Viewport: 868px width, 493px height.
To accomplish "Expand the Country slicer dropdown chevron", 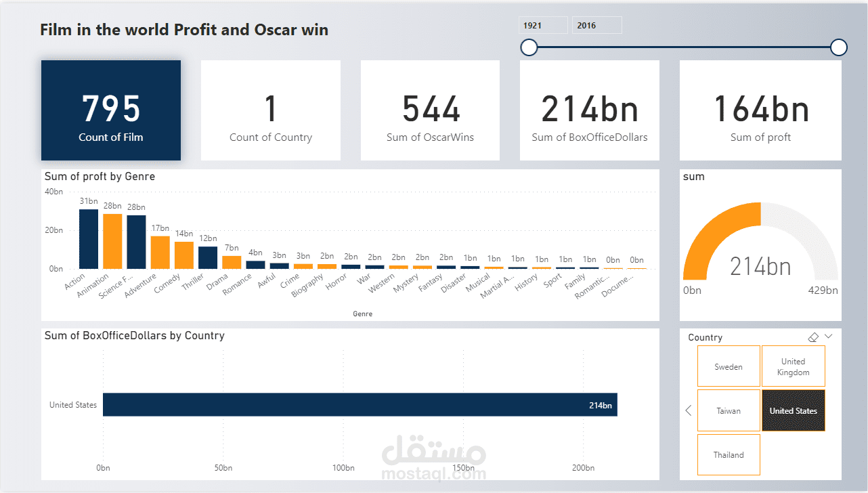I will pos(829,337).
